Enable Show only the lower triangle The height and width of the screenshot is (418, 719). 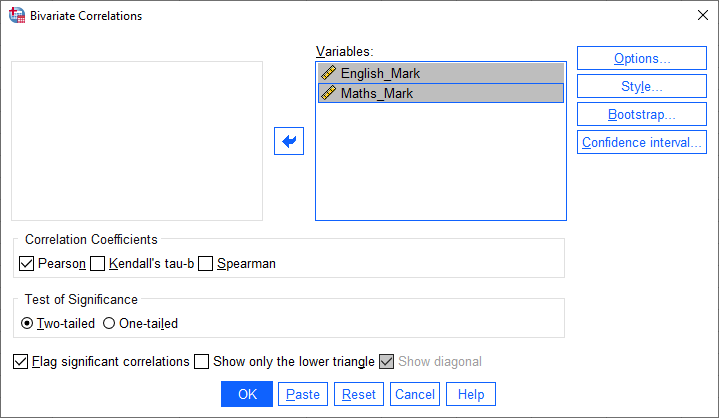201,362
